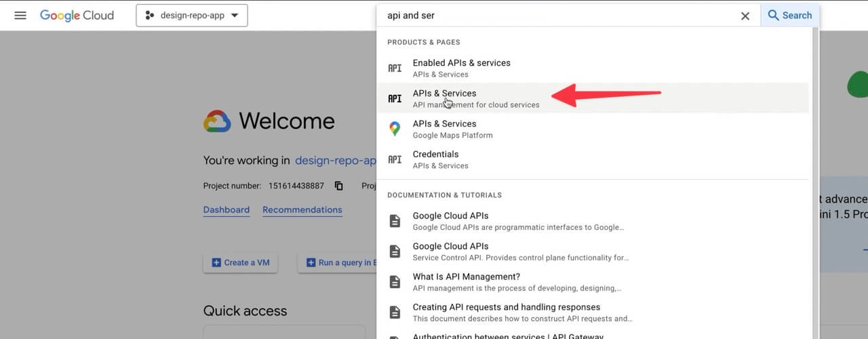Open Google Cloud APIs Service Control doc

[x=593, y=252]
